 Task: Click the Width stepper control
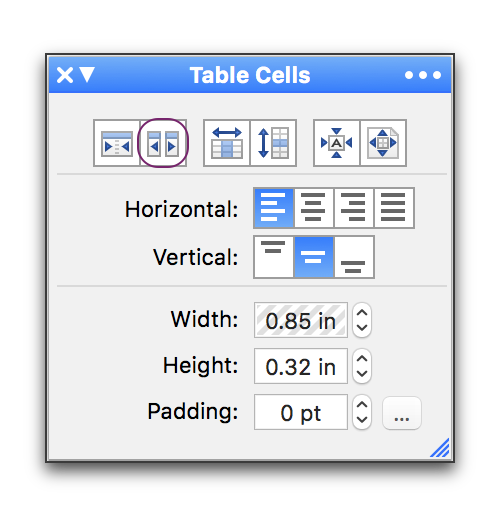pos(362,320)
